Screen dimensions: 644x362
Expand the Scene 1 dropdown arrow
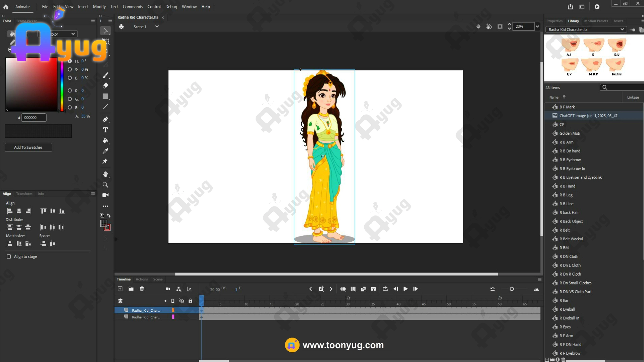[x=157, y=26]
